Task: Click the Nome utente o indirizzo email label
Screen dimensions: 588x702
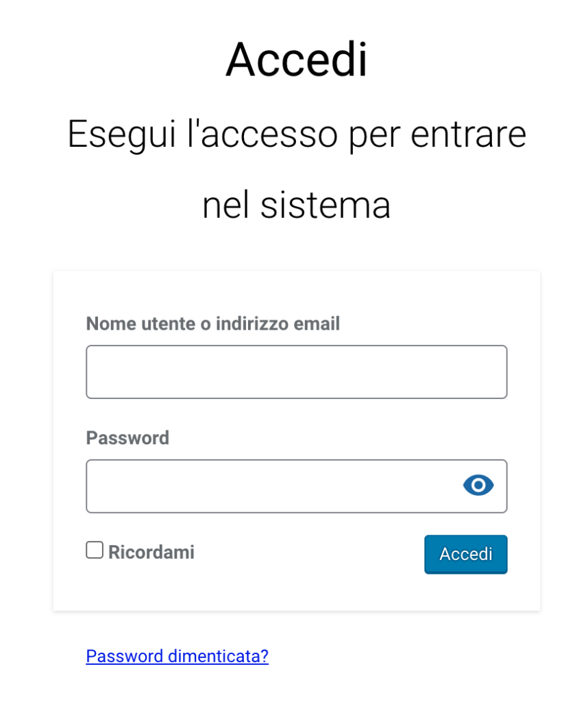Action: click(212, 324)
